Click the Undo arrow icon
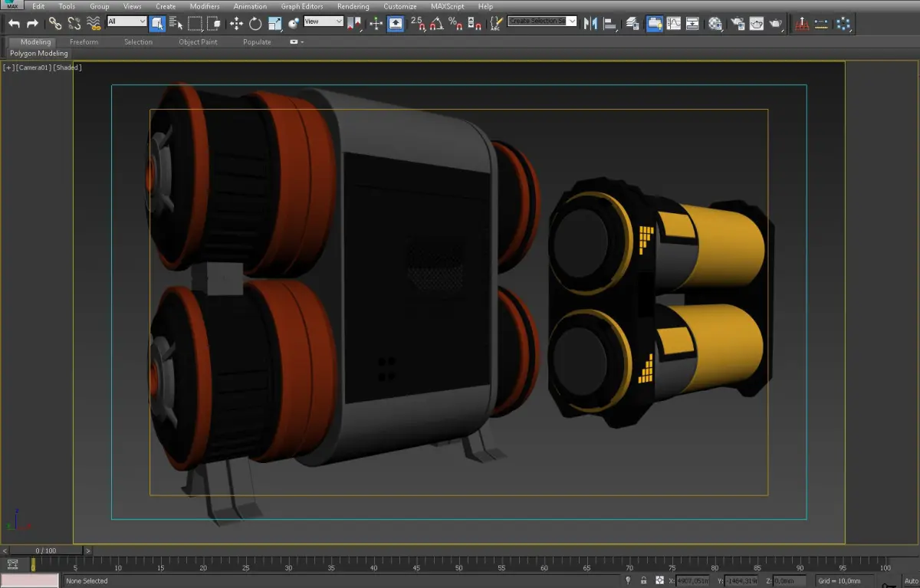The height and width of the screenshot is (588, 920). [14, 23]
